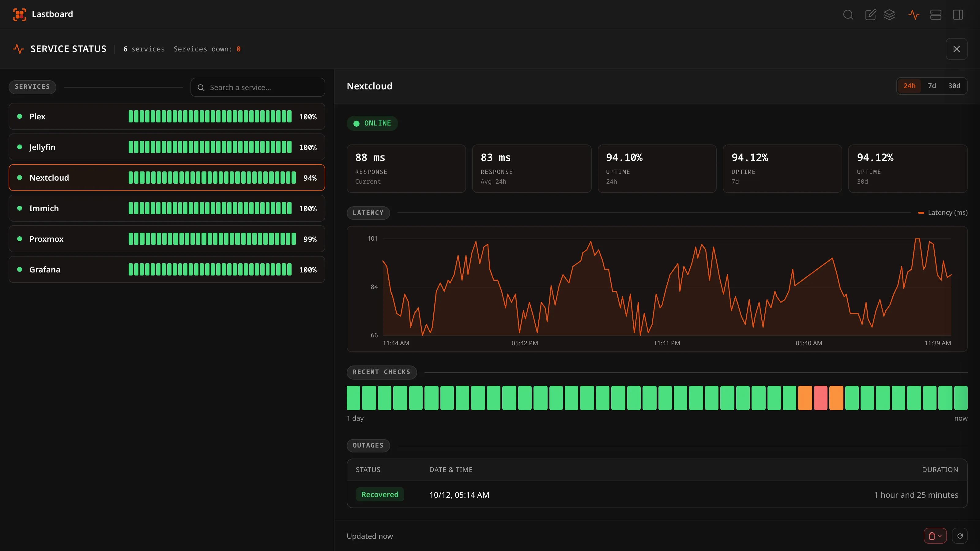Select the Jellyfin service row
The width and height of the screenshot is (980, 551).
click(167, 147)
